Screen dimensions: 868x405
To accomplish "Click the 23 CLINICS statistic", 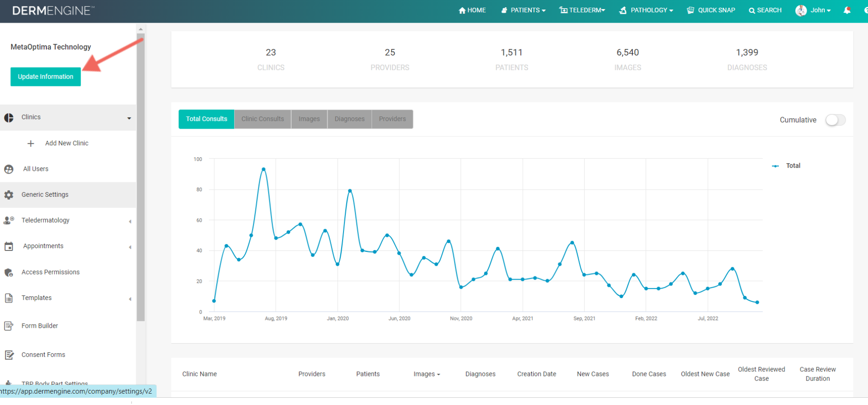I will click(x=271, y=60).
